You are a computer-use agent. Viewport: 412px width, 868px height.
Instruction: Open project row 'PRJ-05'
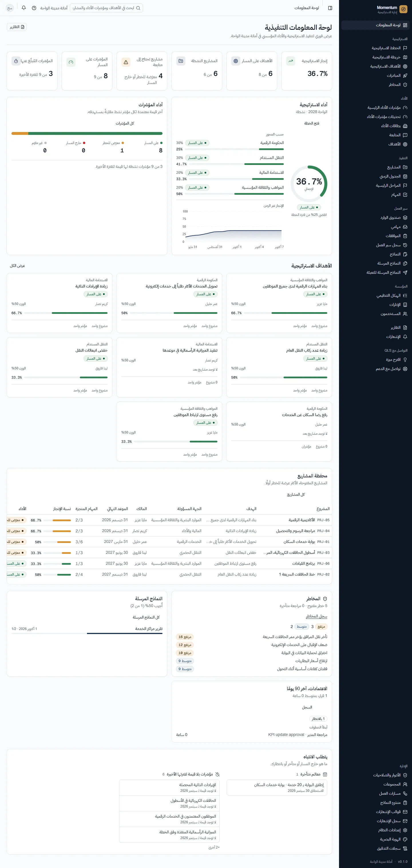[169, 520]
